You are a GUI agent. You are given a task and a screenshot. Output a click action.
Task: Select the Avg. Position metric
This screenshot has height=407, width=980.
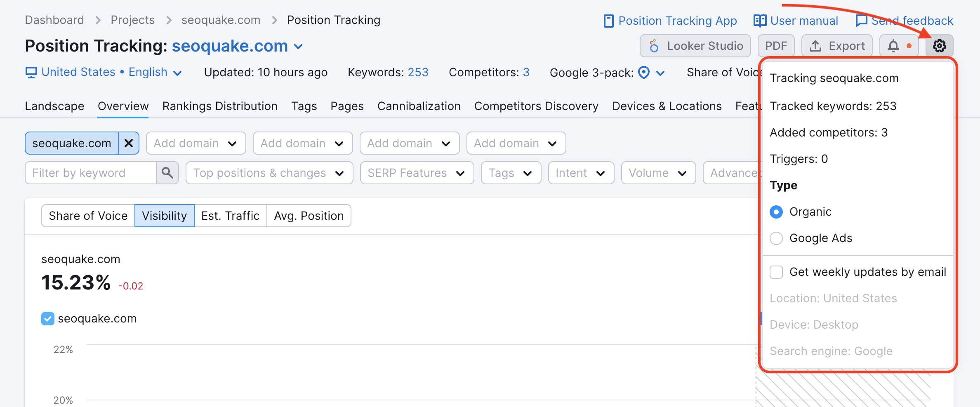click(x=309, y=216)
